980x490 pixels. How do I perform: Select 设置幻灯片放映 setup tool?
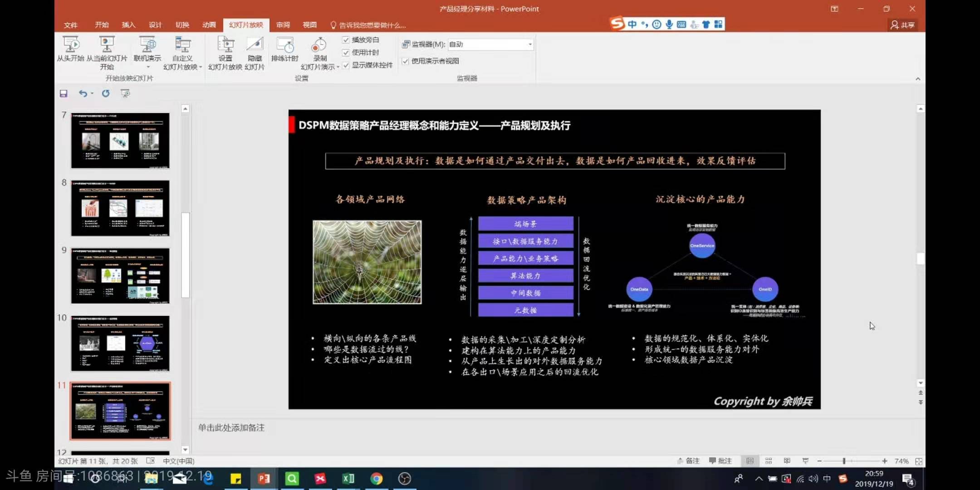[225, 51]
